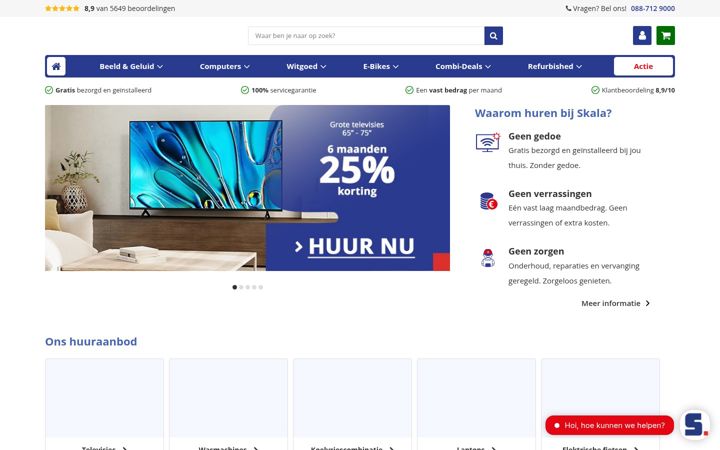The width and height of the screenshot is (720, 450).
Task: Expand the Beeld & Geluid menu
Action: 131,67
